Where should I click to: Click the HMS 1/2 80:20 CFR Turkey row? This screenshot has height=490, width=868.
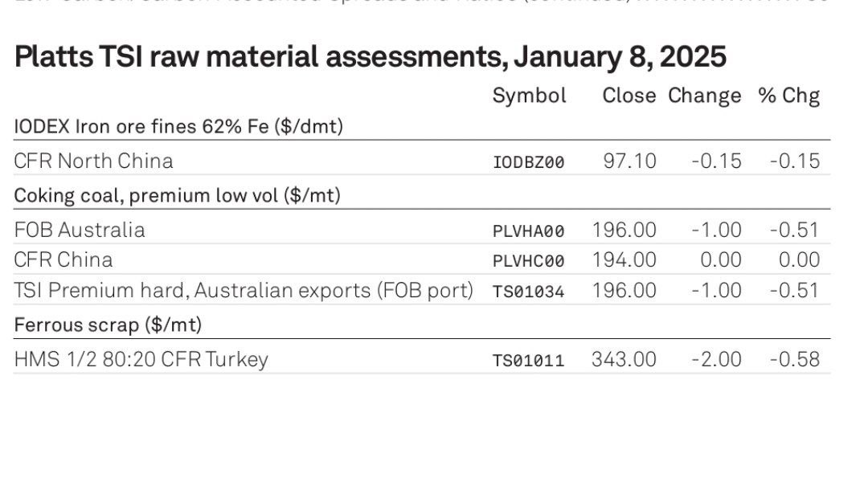click(x=422, y=359)
